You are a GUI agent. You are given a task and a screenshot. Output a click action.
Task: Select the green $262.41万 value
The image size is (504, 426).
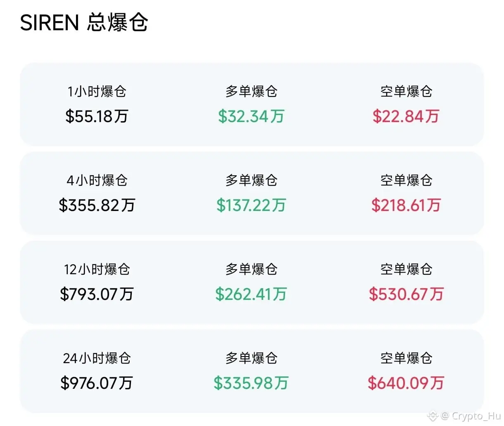point(251,294)
